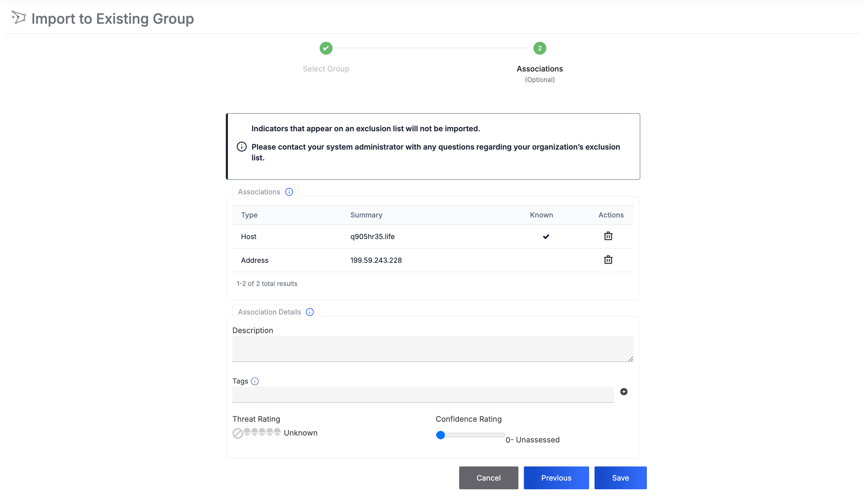The width and height of the screenshot is (866, 504).
Task: Toggle the Known checkmark for Host q905hr35.life
Action: (x=546, y=236)
